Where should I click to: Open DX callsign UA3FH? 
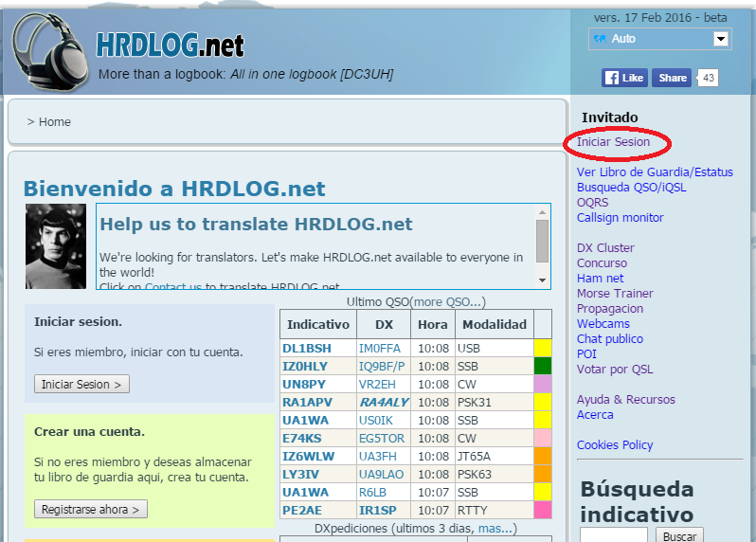pos(377,456)
